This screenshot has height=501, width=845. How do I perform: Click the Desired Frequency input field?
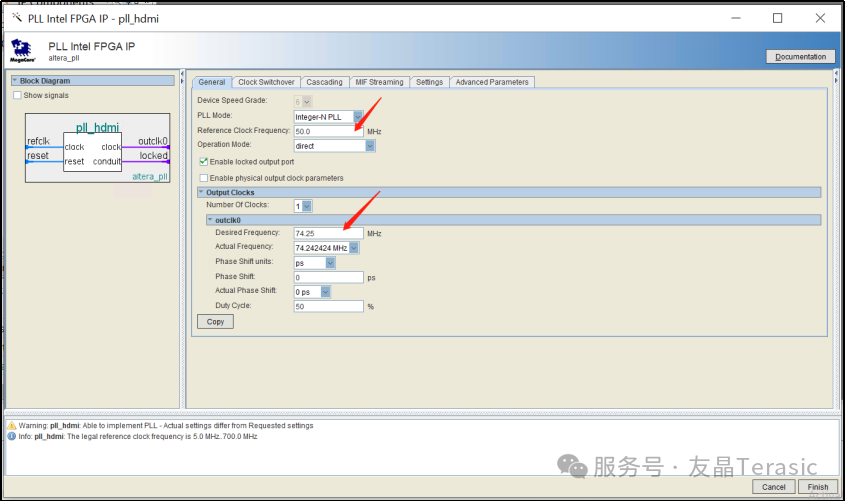329,233
